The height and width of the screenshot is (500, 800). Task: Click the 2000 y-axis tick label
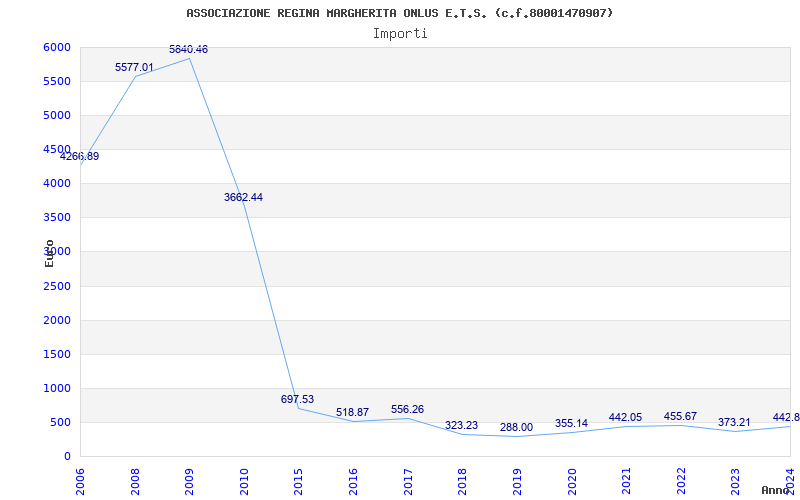tap(57, 320)
